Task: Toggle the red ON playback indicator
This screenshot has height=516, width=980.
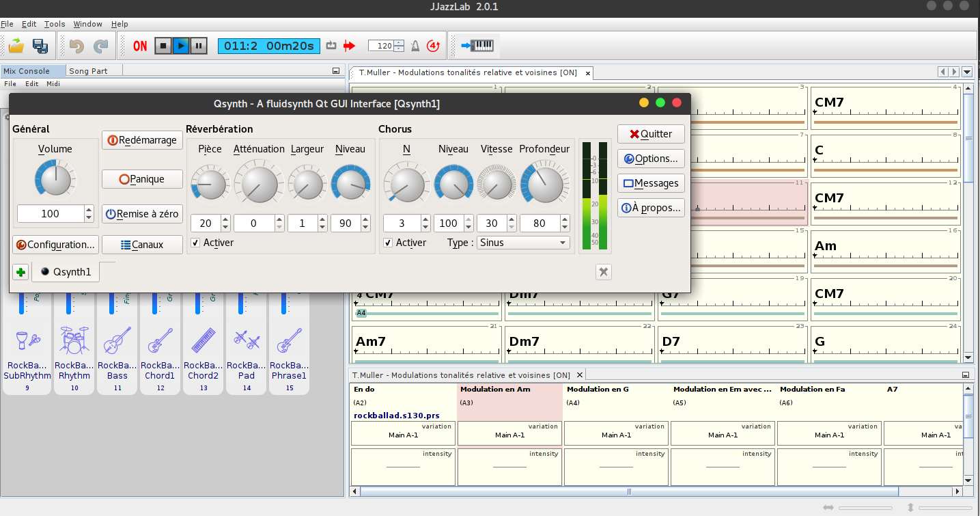Action: point(140,46)
